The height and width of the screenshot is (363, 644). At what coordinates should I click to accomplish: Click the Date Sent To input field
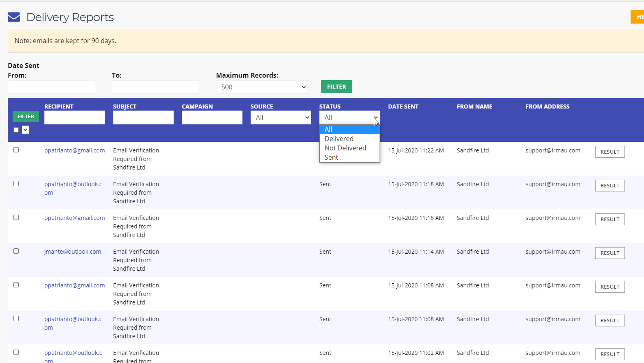[x=155, y=87]
